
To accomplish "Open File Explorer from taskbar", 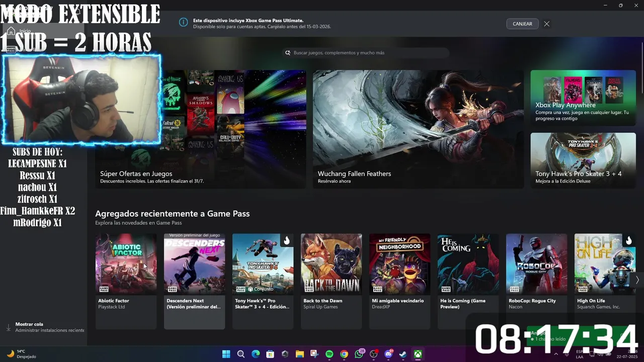I will (x=299, y=354).
